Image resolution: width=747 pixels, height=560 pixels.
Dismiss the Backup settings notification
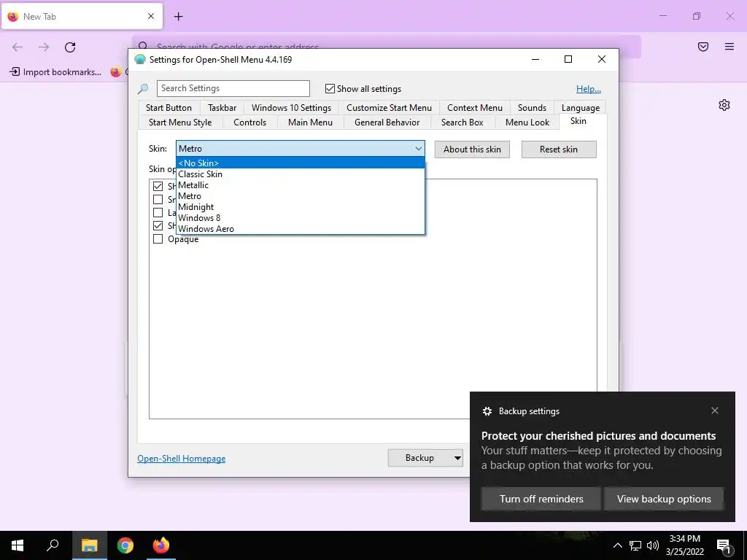pos(715,411)
